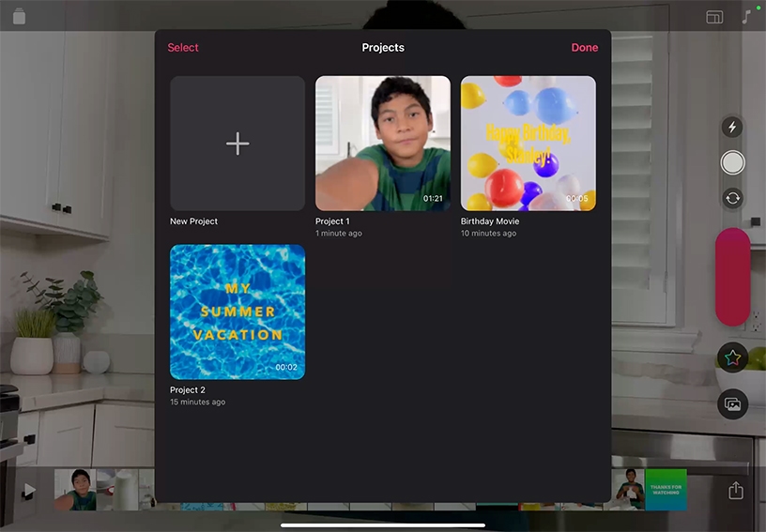Open the Birthday Movie project
The height and width of the screenshot is (532, 766).
click(x=528, y=144)
